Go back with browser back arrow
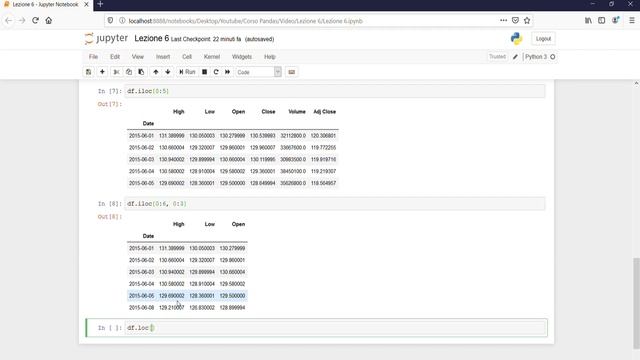640x360 pixels. pos(9,20)
